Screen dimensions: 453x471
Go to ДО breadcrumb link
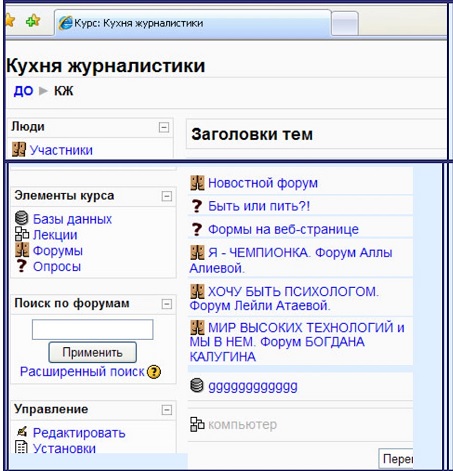click(x=23, y=91)
